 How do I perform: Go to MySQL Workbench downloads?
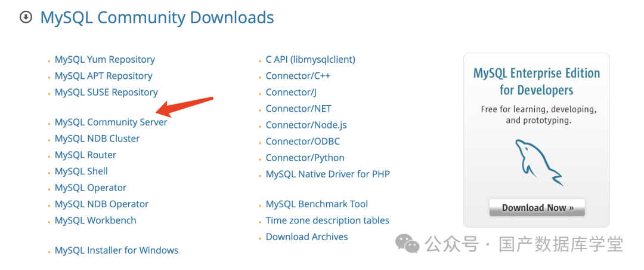tap(95, 220)
